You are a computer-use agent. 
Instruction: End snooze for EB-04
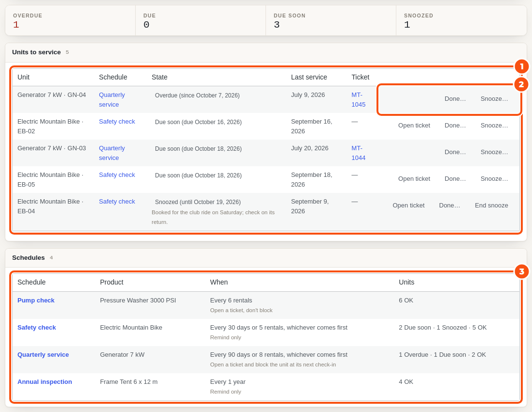491,206
